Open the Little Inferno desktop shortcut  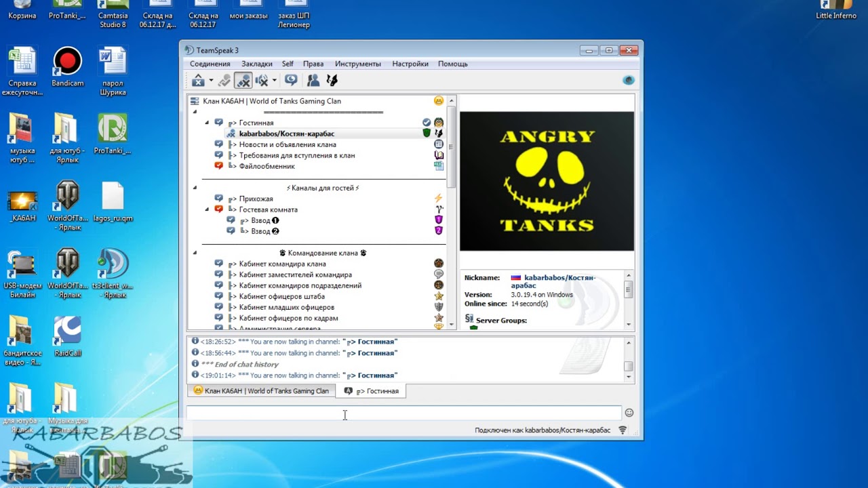click(x=836, y=10)
